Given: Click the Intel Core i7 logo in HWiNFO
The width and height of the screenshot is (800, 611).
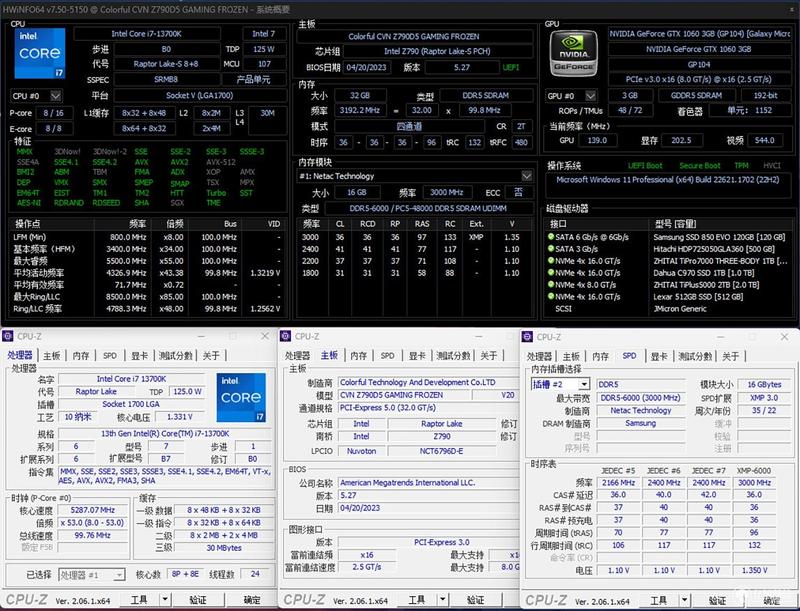Looking at the screenshot, I should pyautogui.click(x=40, y=53).
